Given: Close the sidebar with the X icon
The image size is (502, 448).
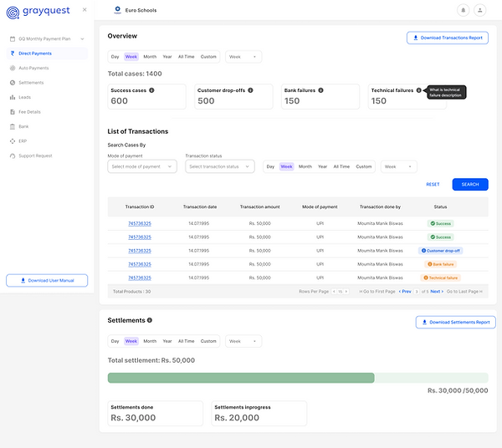Looking at the screenshot, I should click(x=85, y=9).
